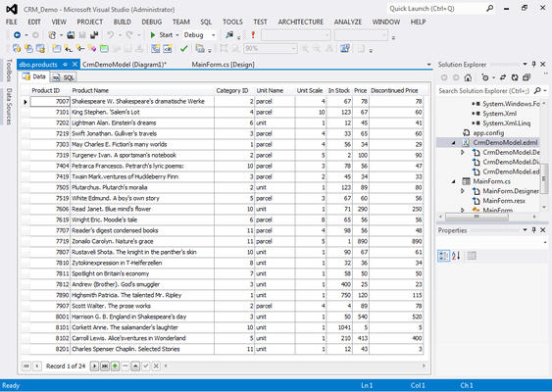Click the Alphabetical sort icon in Properties
This screenshot has height=392, width=552.
456,256
